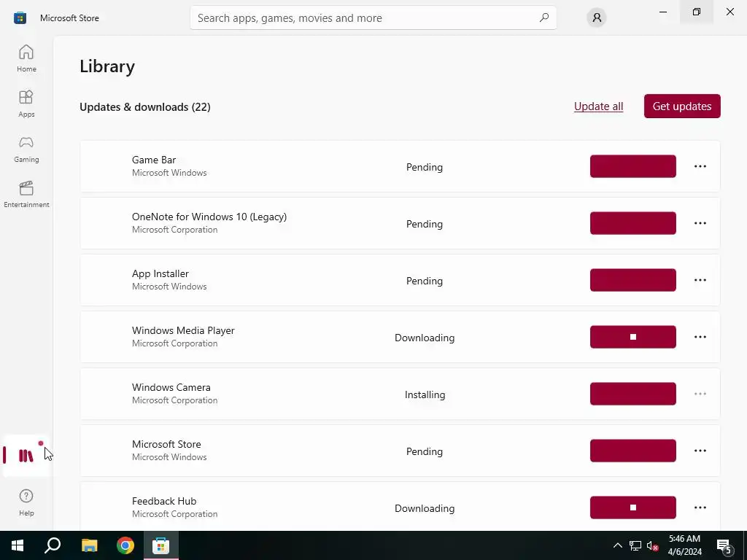Open Windows taskbar search
This screenshot has width=747, height=560.
53,545
